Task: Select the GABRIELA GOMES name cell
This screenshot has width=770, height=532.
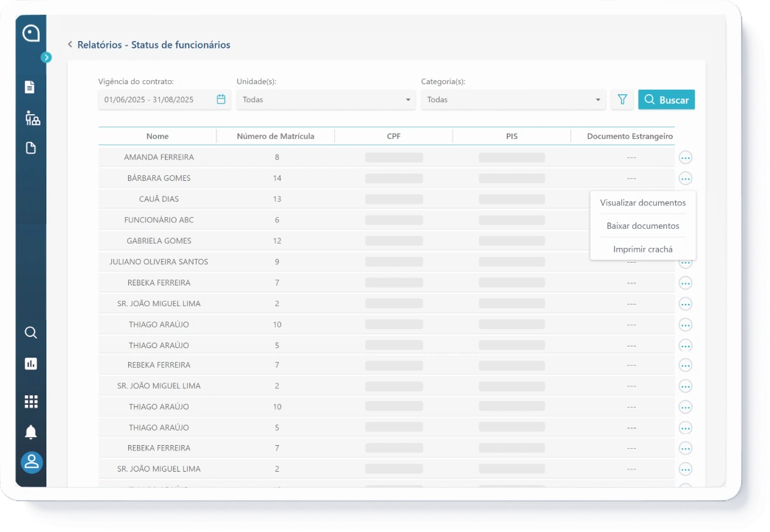Action: tap(158, 241)
